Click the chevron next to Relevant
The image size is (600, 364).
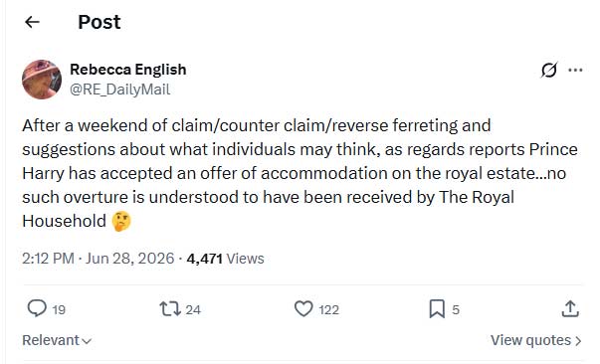coord(87,341)
